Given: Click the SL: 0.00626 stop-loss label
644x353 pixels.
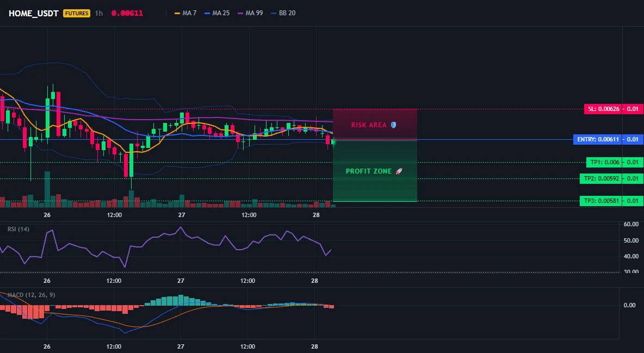Looking at the screenshot, I should coord(603,109).
